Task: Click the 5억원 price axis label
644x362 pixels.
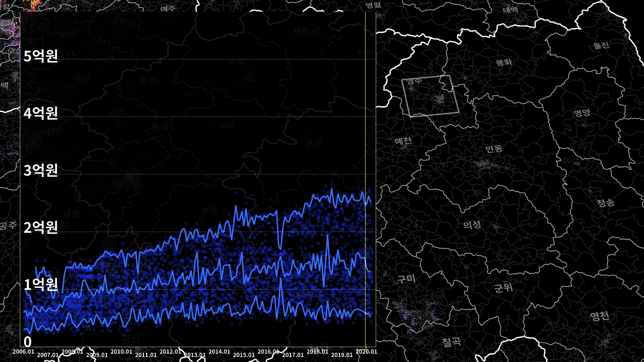Action: pos(41,56)
